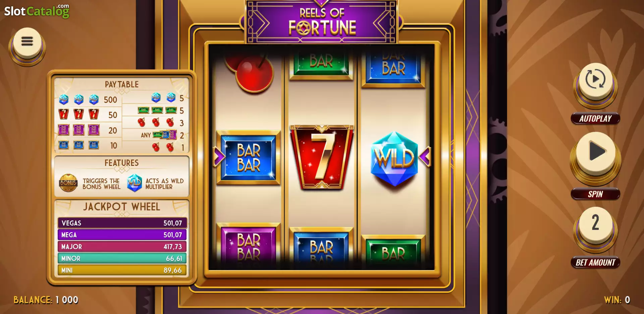The image size is (644, 314).
Task: Click the SlotCatalog.com logo
Action: click(x=37, y=11)
